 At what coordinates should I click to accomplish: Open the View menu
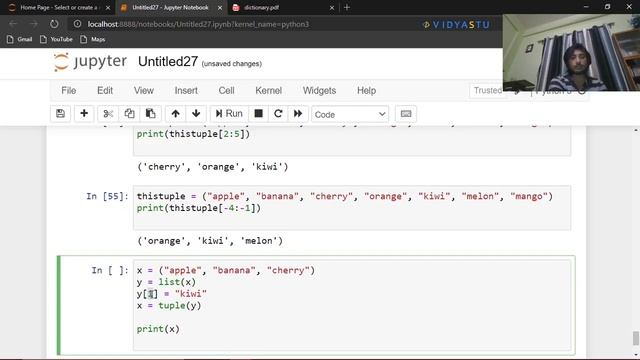(144, 91)
